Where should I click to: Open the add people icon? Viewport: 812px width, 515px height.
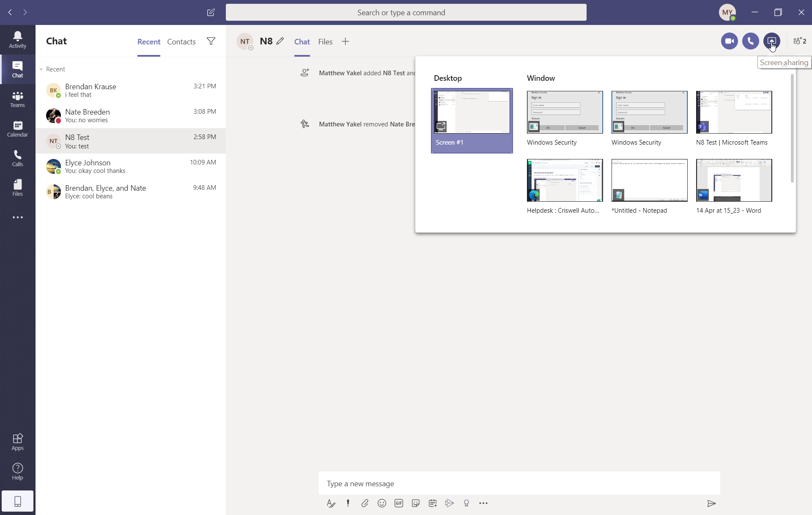click(799, 41)
